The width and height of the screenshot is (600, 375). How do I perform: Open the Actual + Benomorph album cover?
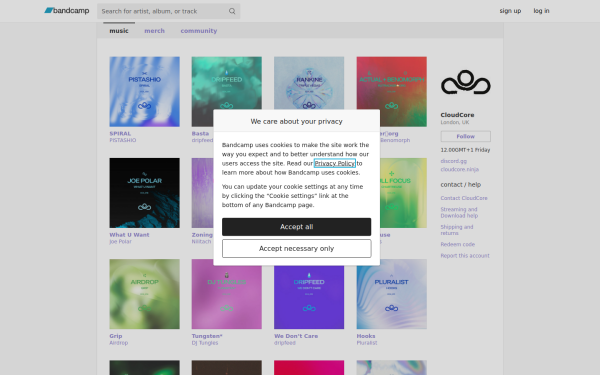click(x=391, y=91)
